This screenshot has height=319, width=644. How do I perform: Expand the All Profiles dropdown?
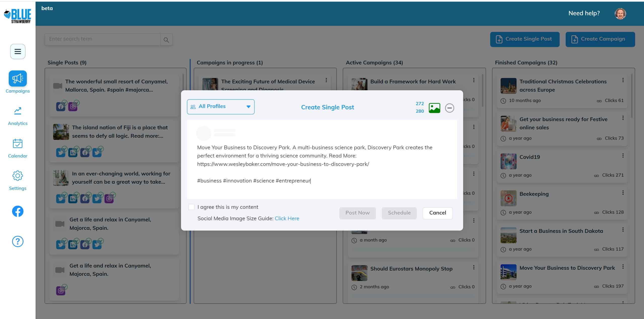click(x=221, y=107)
